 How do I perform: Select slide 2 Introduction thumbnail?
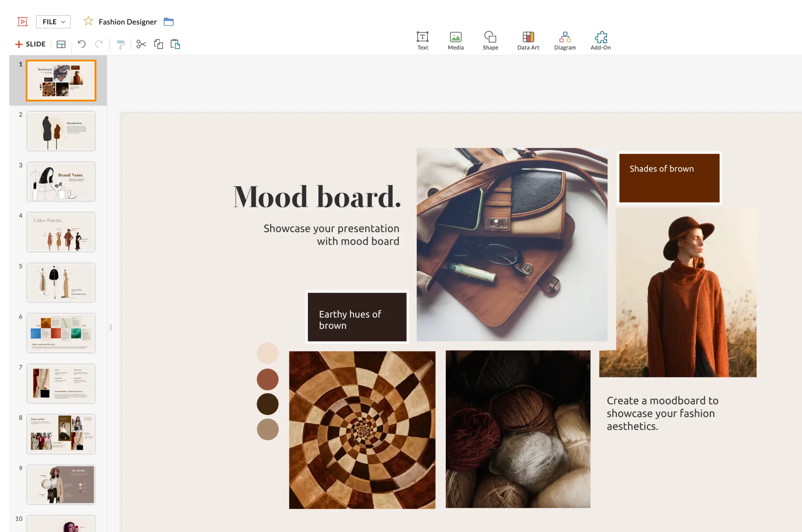[x=61, y=131]
